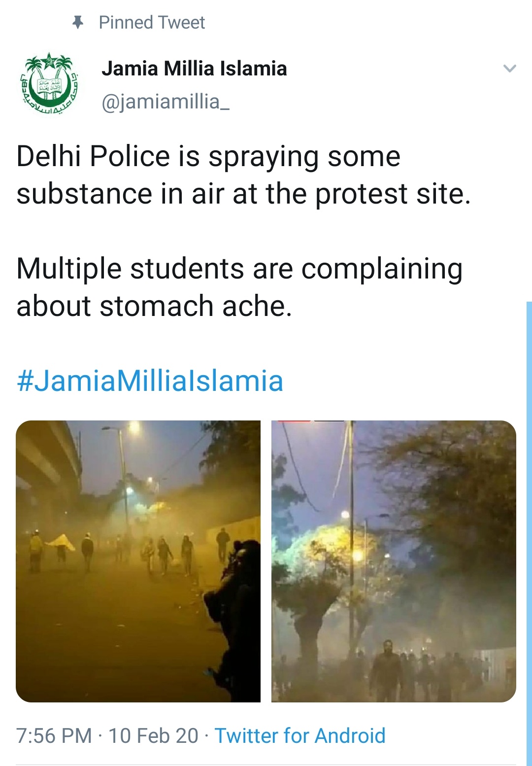Click the Twitter for Android source link
Screen dimensions: 532x766
point(300,735)
